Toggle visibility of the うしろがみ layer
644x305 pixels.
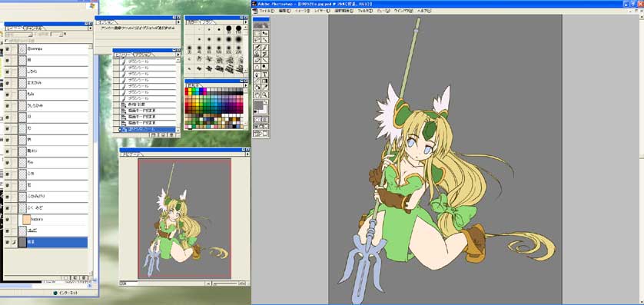(x=8, y=105)
